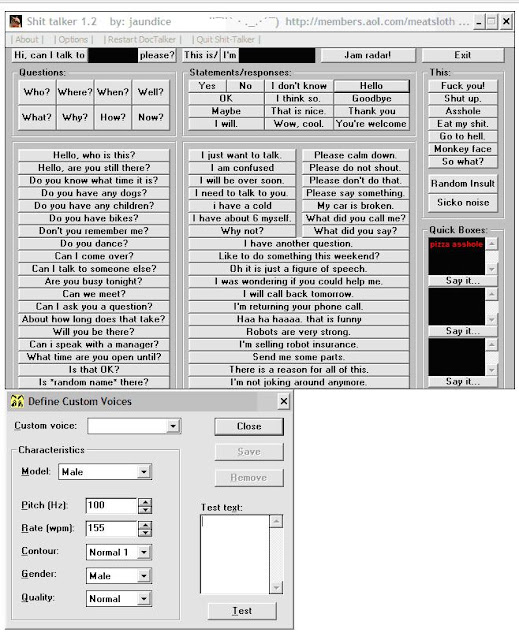The width and height of the screenshot is (519, 640).
Task: Click the 'Who?' question button
Action: [37, 92]
